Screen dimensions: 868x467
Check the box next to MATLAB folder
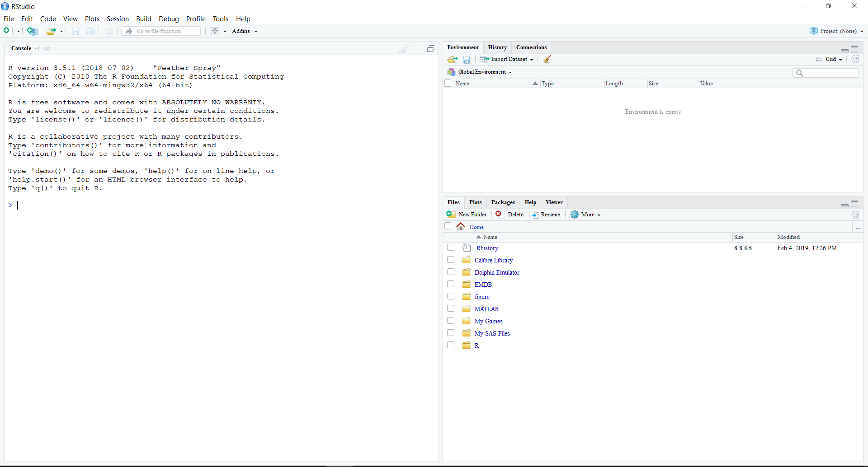pos(451,308)
